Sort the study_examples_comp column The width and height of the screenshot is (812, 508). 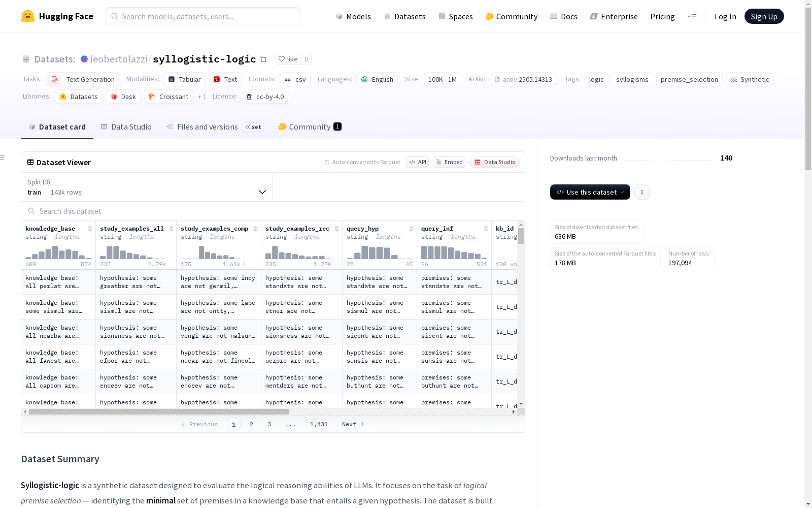pos(255,229)
